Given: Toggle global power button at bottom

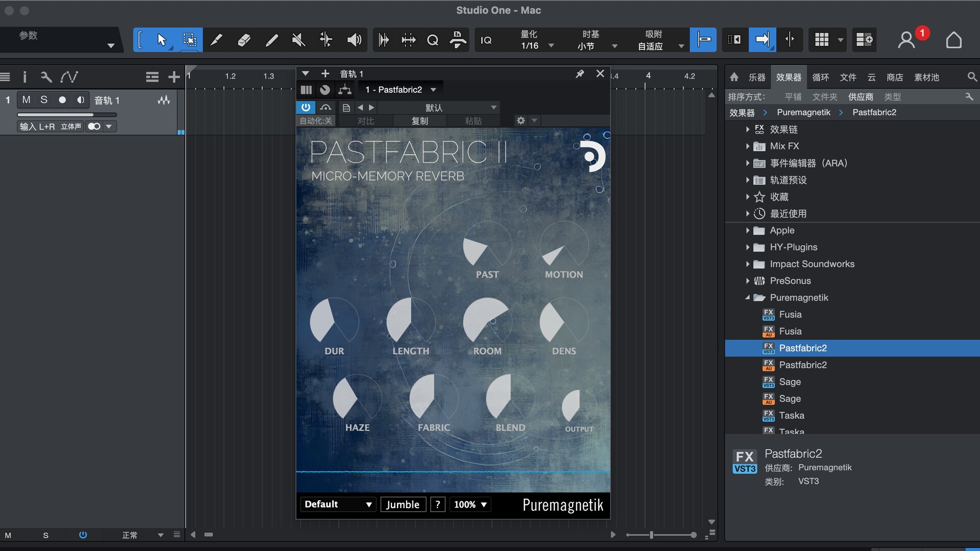Looking at the screenshot, I should pyautogui.click(x=83, y=535).
